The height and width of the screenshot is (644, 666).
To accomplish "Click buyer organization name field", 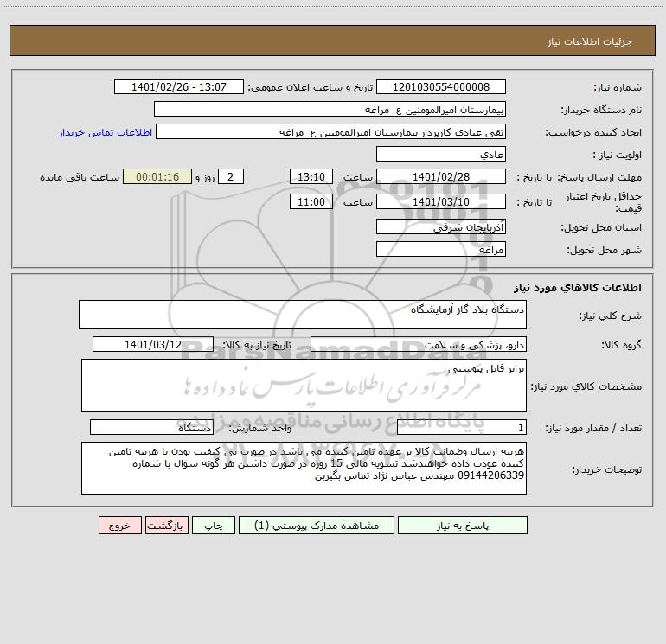I will pyautogui.click(x=330, y=109).
